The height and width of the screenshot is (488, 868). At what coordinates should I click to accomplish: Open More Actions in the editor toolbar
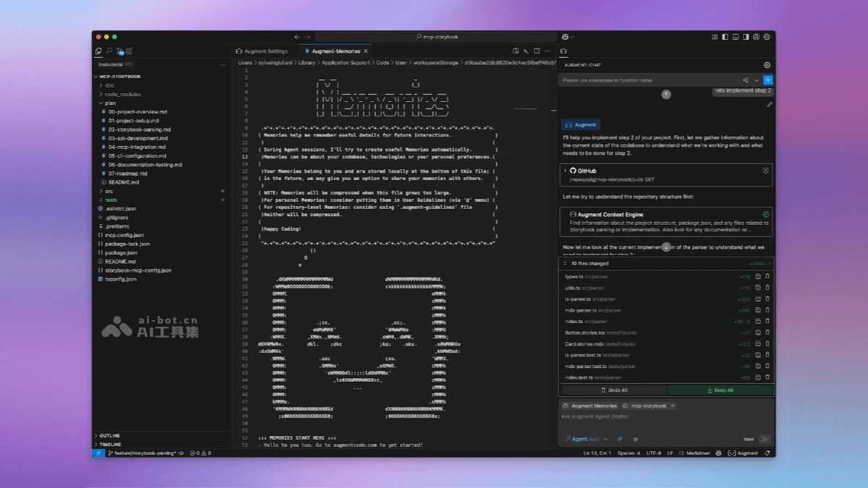pyautogui.click(x=548, y=51)
